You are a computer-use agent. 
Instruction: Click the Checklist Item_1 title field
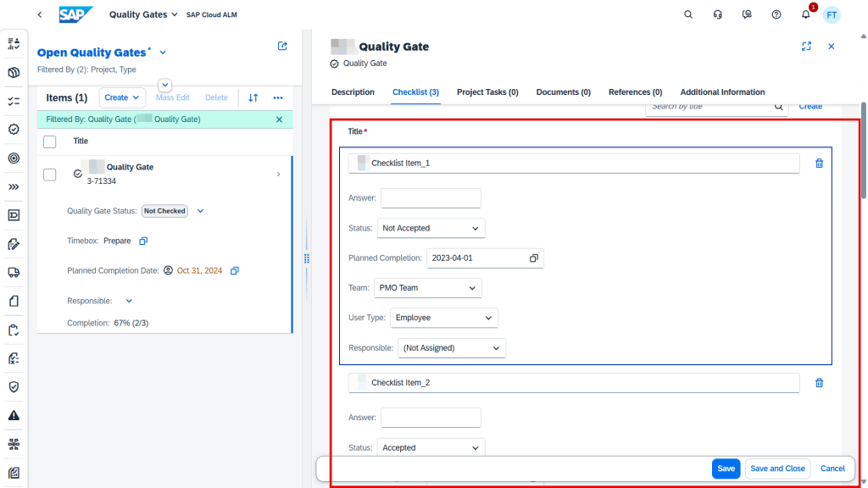(574, 164)
